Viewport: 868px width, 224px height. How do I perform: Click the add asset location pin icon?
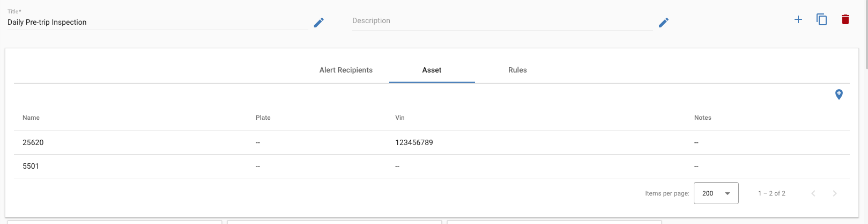pyautogui.click(x=839, y=95)
